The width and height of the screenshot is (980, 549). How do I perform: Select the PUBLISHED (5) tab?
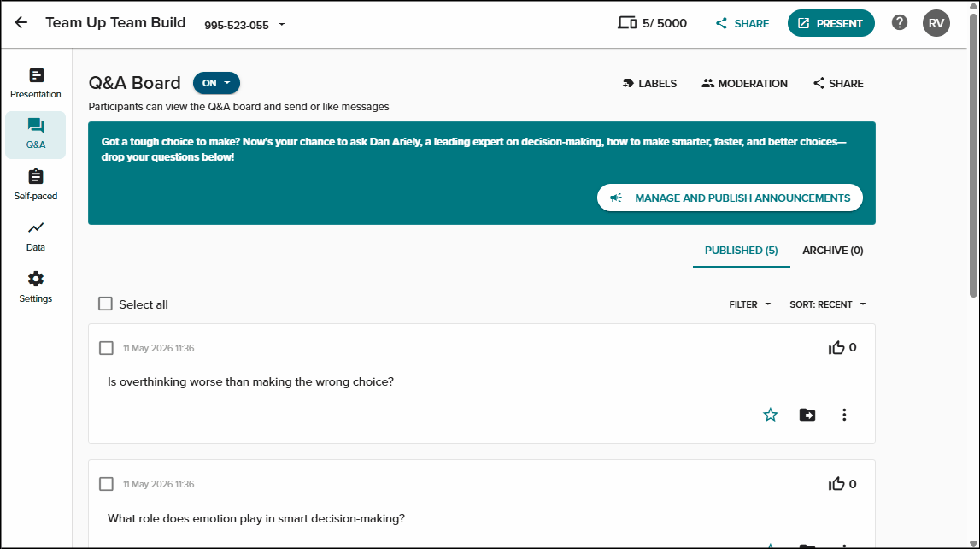point(742,250)
